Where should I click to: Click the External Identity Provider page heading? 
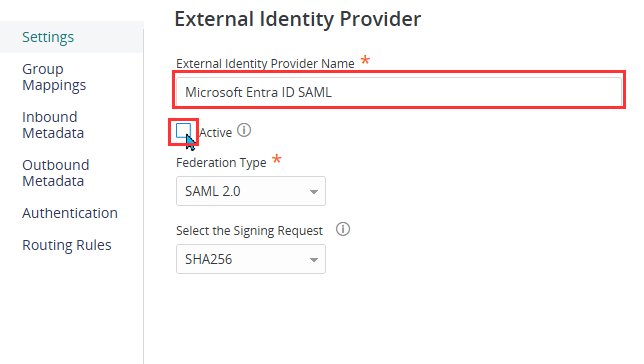click(298, 19)
